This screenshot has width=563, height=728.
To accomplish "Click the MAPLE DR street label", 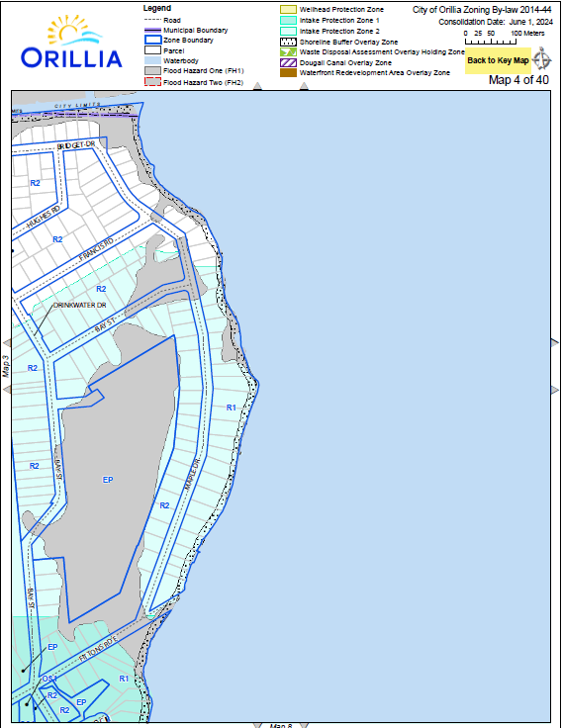I will (192, 475).
